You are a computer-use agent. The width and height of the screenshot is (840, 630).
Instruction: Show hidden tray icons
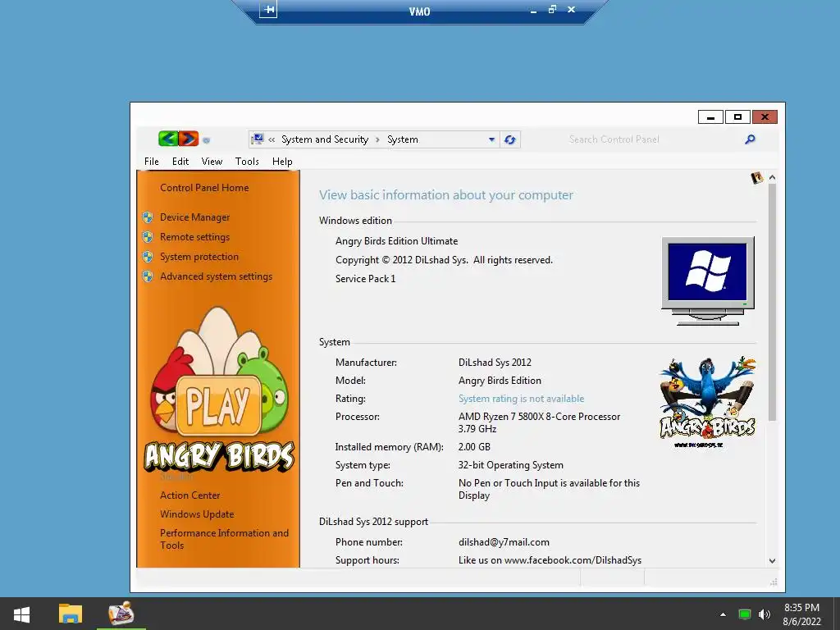pyautogui.click(x=723, y=614)
